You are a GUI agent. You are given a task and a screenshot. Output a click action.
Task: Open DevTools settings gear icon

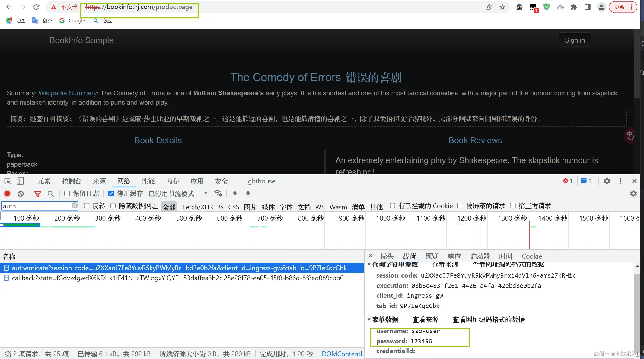click(607, 181)
